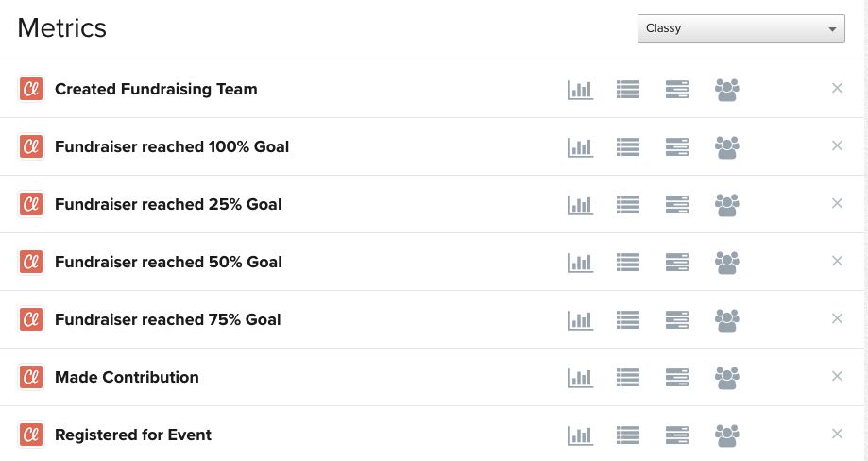The height and width of the screenshot is (461, 868).
Task: Open stacked rows icon for Registered for Event
Action: pyautogui.click(x=677, y=435)
